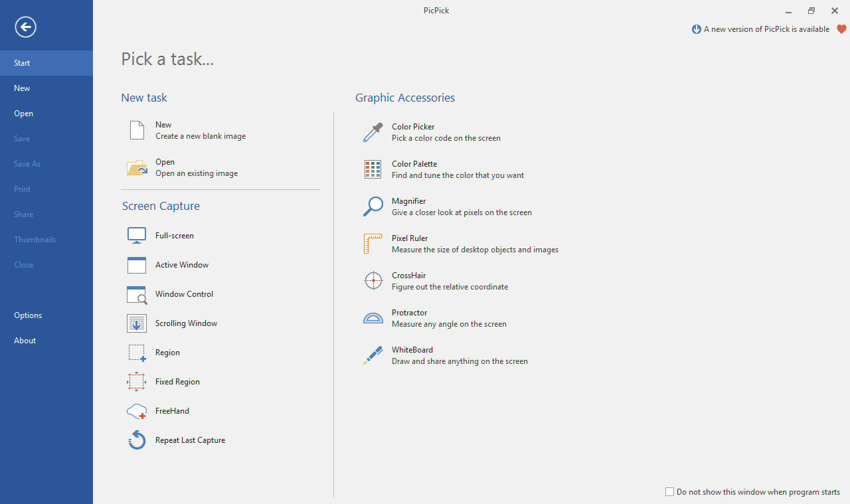Viewport: 850px width, 504px height.
Task: Click the back arrow icon
Action: tap(26, 27)
